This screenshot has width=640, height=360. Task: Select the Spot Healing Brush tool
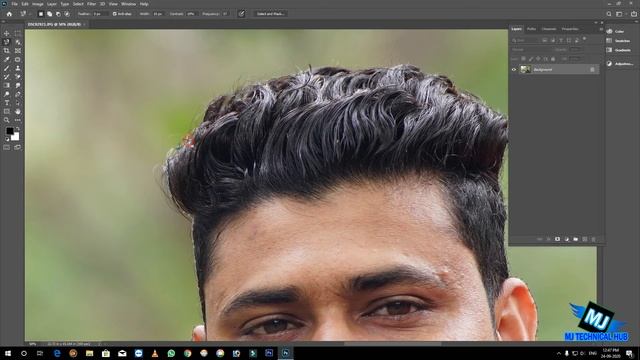[x=18, y=60]
